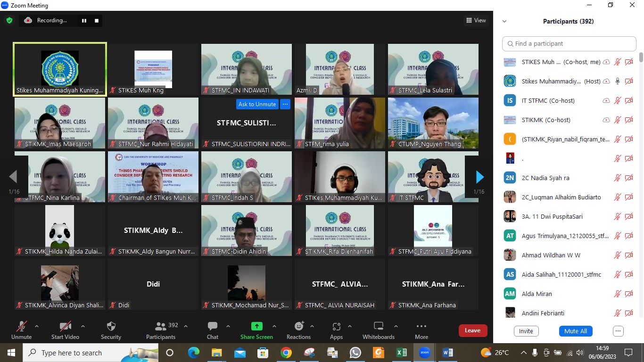This screenshot has width=644, height=362.
Task: Click Ask to Unmute on STFMC_SULISTIORINI
Action: point(257,104)
